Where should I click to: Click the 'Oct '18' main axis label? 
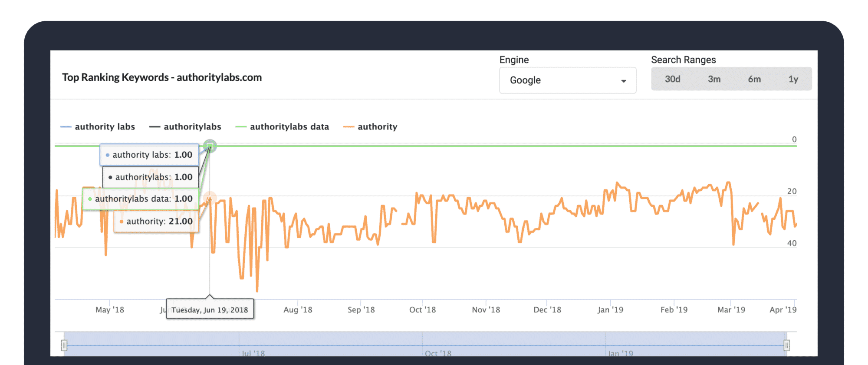pos(422,310)
